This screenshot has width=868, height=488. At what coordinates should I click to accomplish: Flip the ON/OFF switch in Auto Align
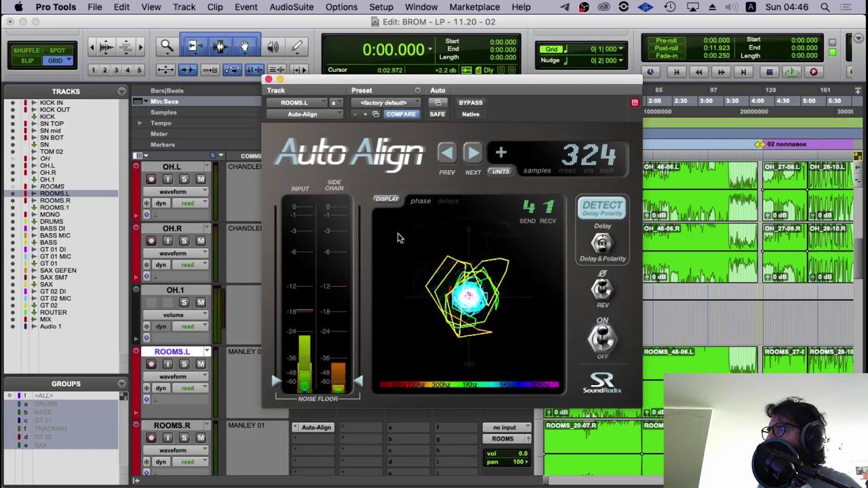[601, 338]
